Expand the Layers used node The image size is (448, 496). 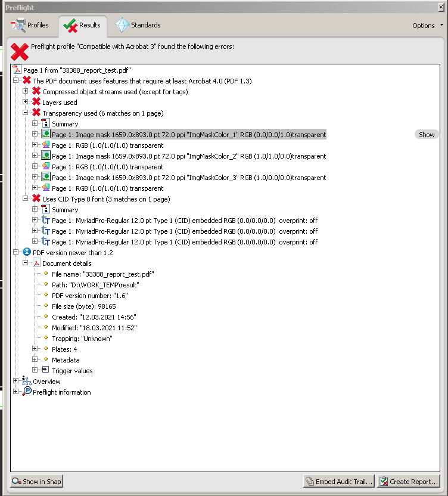(x=25, y=102)
